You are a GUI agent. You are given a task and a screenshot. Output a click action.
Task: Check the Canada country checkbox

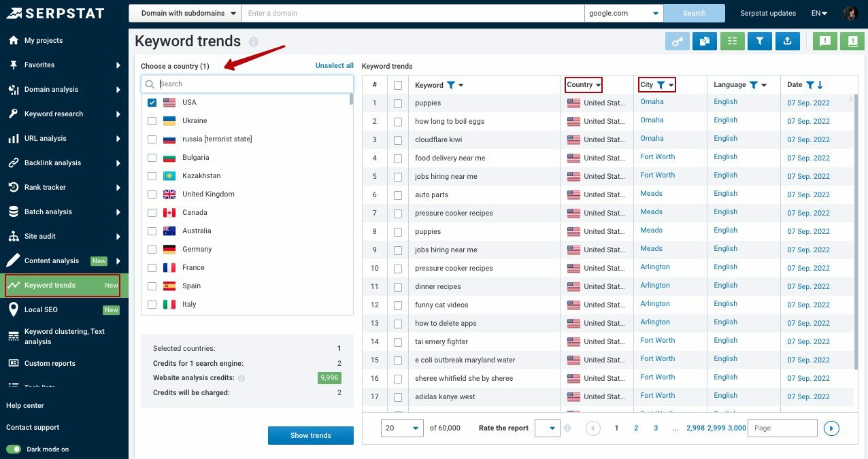click(x=152, y=212)
